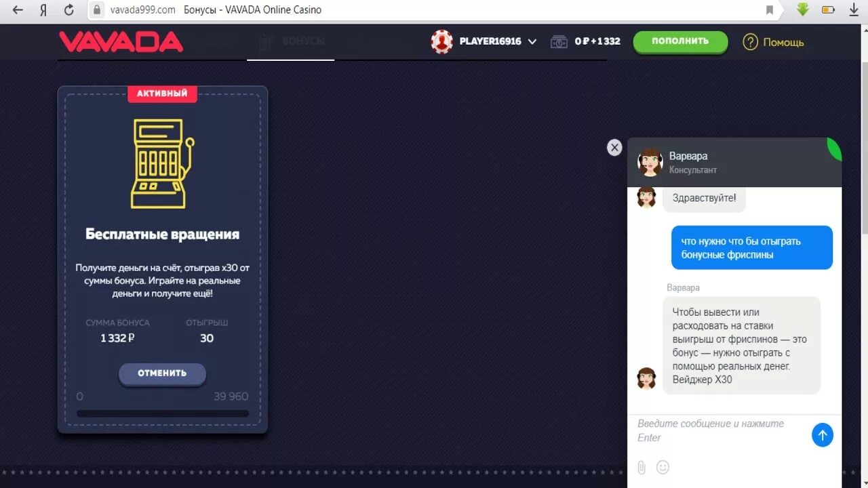Open the Yandex home button
Viewport: 868px width, 488px height.
43,10
